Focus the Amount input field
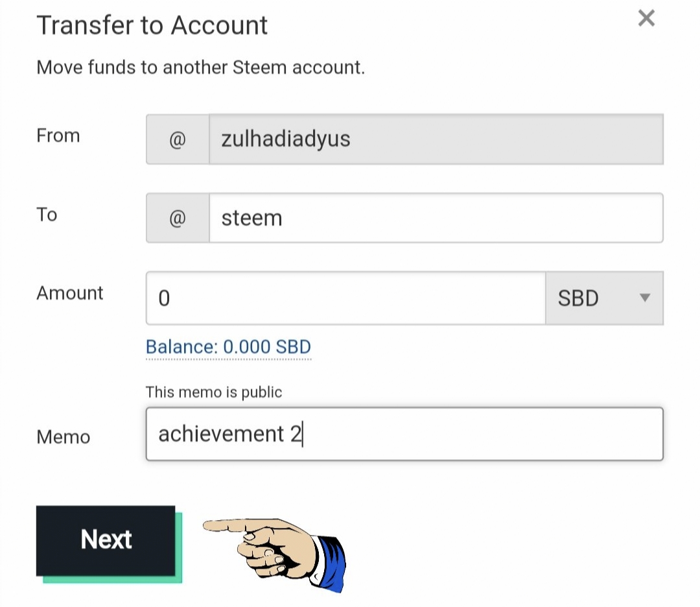This screenshot has height=607, width=700. tap(345, 298)
